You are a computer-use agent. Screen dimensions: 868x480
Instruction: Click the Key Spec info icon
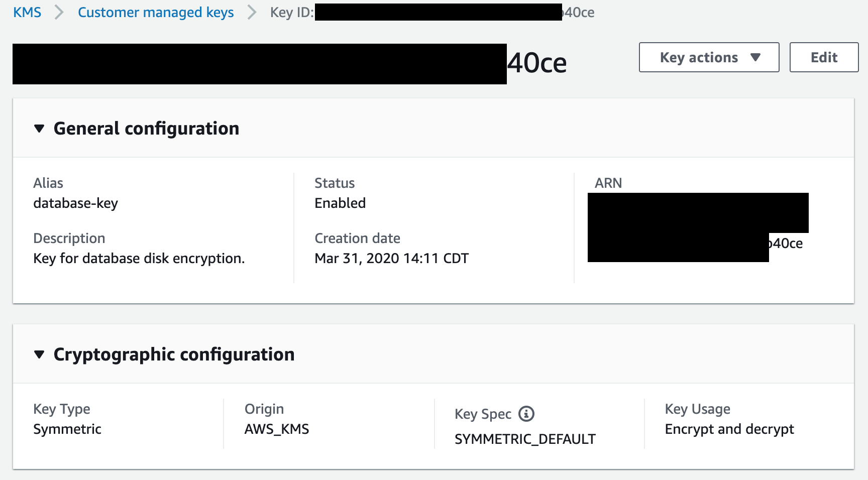(x=525, y=414)
